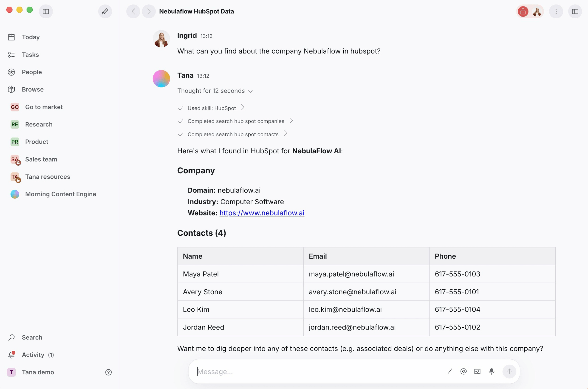Click the Browse icon in sidebar

coord(11,89)
